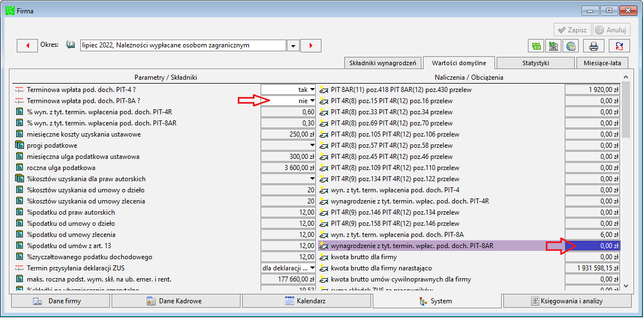The image size is (644, 320).
Task: Click scrollbar down arrow in the list
Action: (x=625, y=286)
